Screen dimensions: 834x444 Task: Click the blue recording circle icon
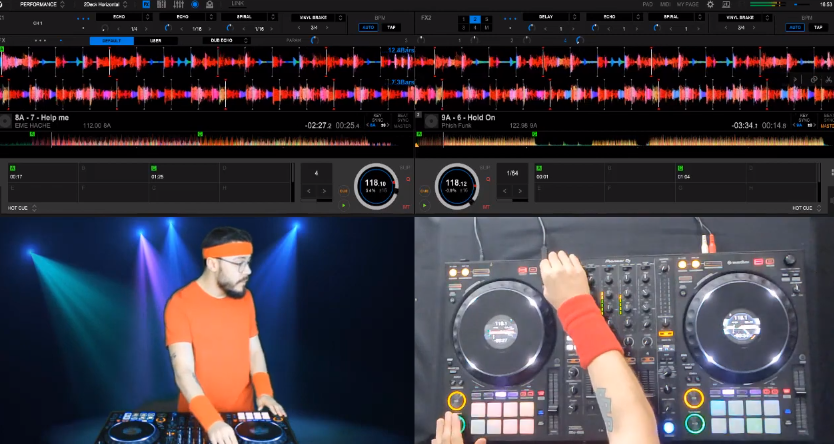(195, 4)
